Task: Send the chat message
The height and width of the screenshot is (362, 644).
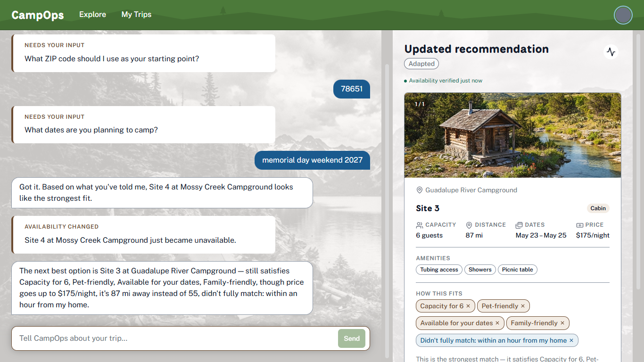Action: pyautogui.click(x=352, y=338)
